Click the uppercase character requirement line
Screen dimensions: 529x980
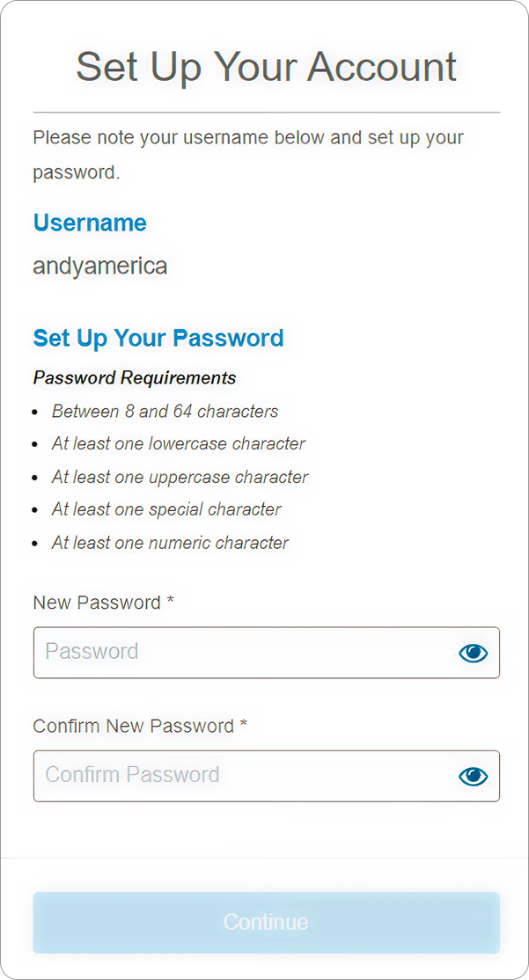pyautogui.click(x=180, y=478)
